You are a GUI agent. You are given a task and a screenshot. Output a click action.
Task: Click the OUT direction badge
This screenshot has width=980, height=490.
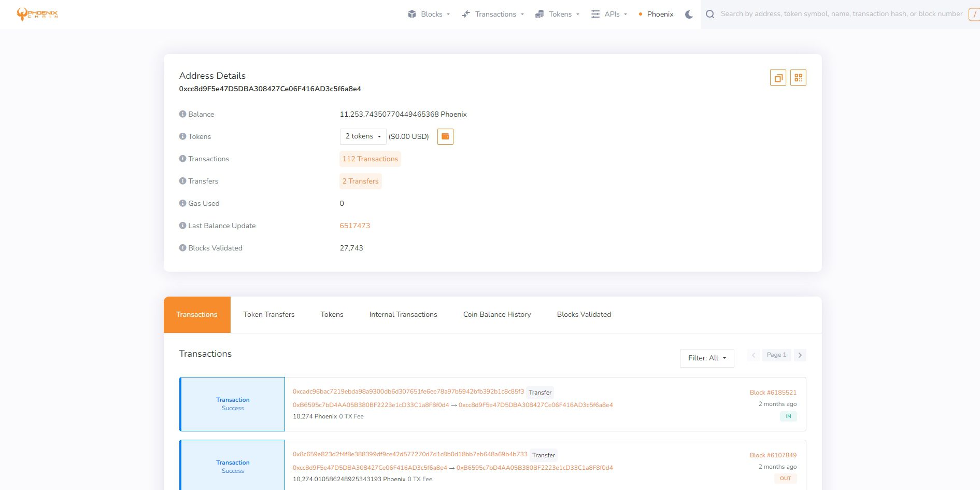coord(786,479)
